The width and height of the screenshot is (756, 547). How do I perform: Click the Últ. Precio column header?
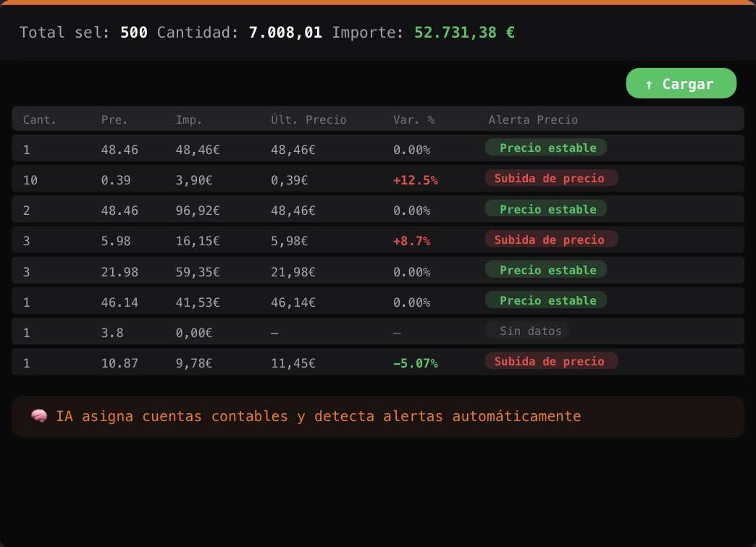click(308, 119)
